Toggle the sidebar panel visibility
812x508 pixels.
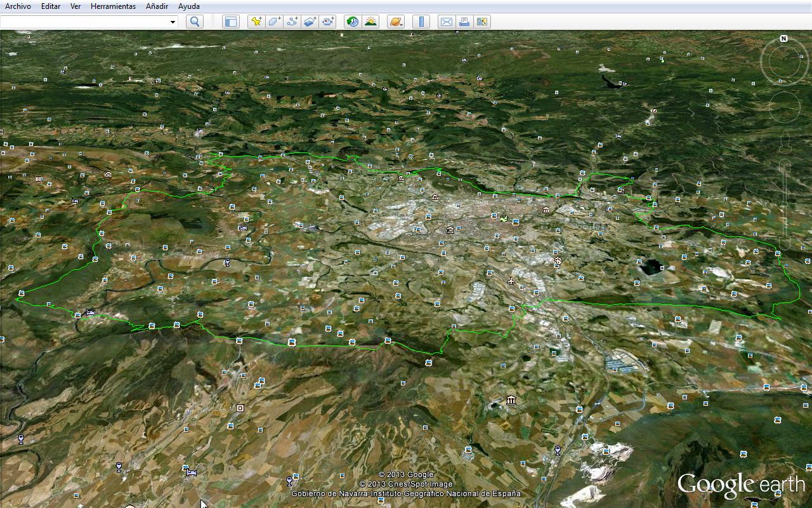click(x=231, y=22)
